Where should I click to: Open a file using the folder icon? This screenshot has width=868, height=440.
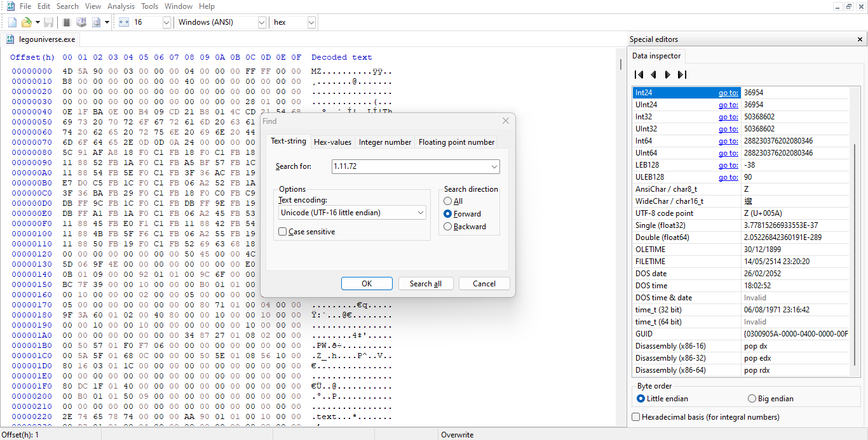coord(27,22)
